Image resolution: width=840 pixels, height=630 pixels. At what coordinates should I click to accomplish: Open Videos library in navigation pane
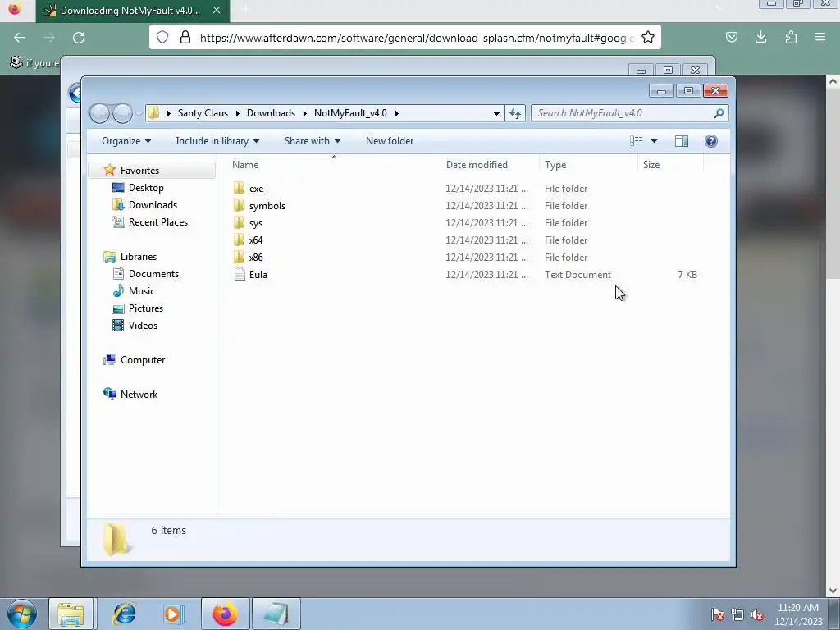pyautogui.click(x=143, y=325)
